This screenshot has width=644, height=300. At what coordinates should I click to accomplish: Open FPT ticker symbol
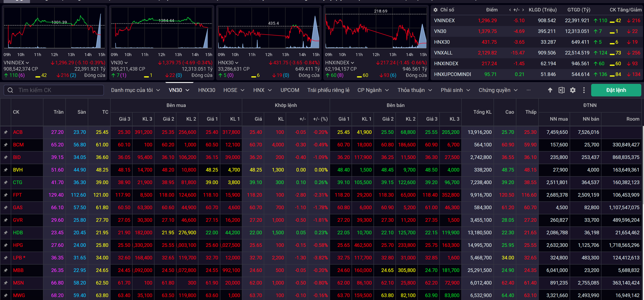click(x=17, y=195)
